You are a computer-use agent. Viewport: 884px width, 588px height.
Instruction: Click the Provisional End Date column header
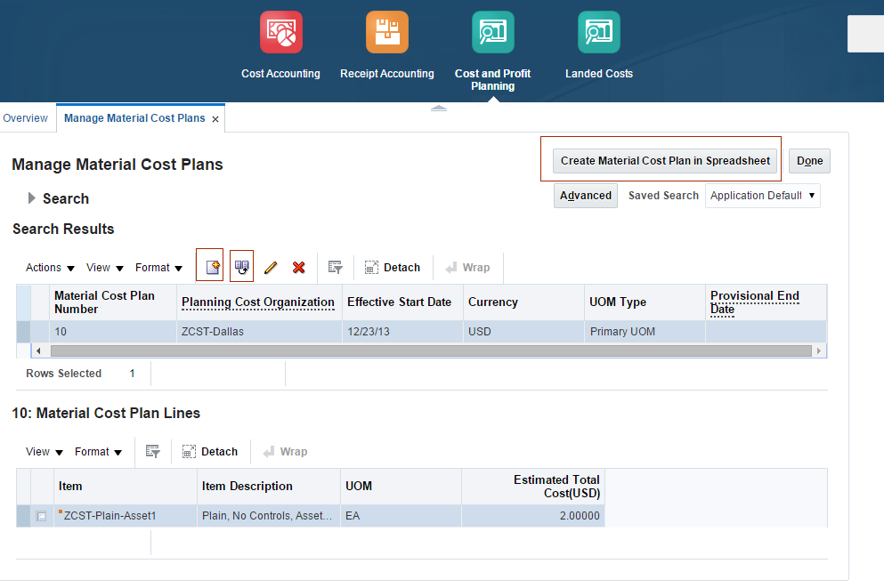(x=766, y=302)
